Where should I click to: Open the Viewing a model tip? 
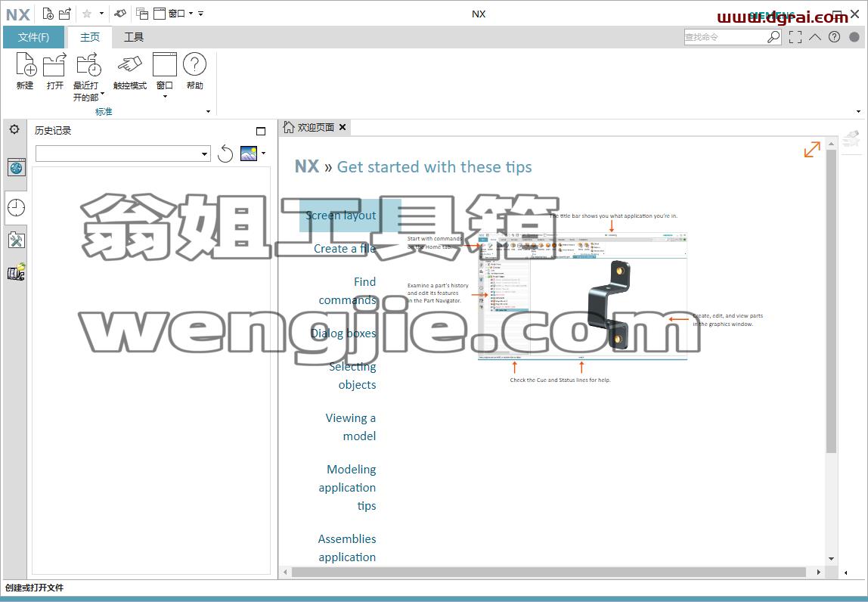(350, 427)
